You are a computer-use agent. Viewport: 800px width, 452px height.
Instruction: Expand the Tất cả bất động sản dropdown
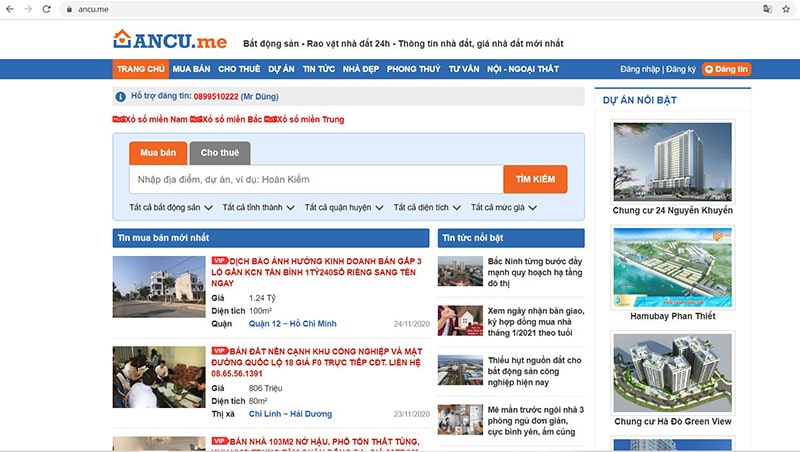(170, 207)
